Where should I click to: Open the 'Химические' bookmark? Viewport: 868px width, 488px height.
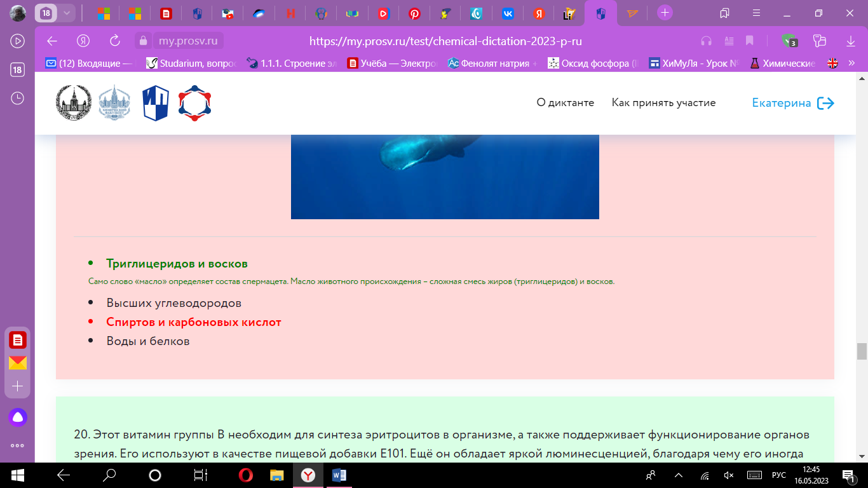tap(783, 64)
